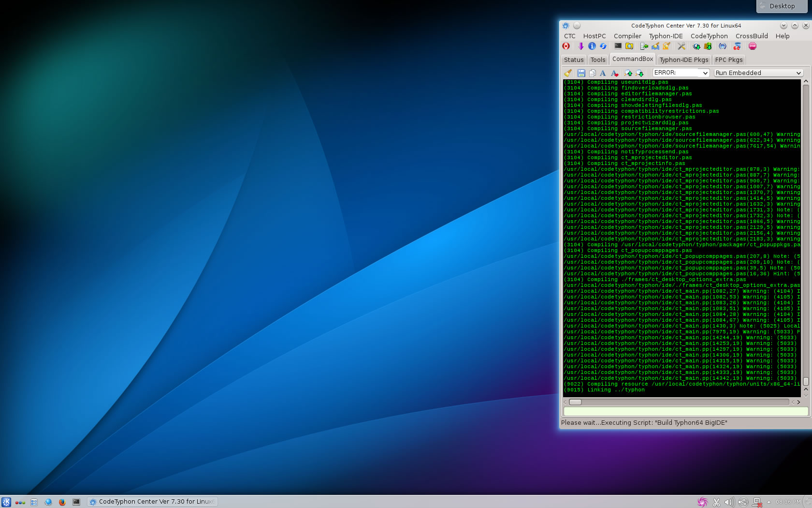The image size is (812, 508).
Task: Click the folder search toolbar icon
Action: (629, 46)
